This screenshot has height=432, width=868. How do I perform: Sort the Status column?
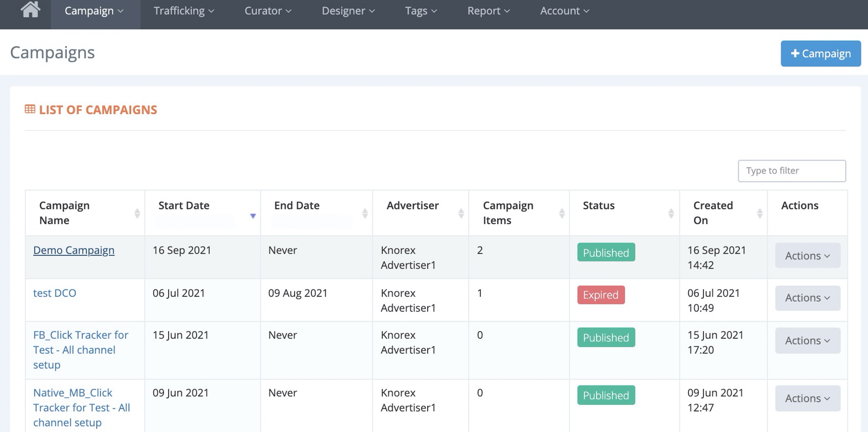[x=671, y=213]
